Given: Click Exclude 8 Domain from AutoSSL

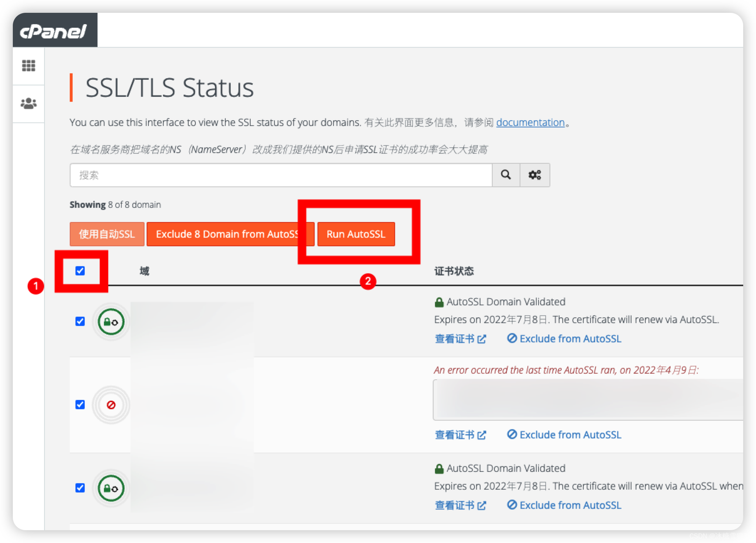Looking at the screenshot, I should point(230,234).
